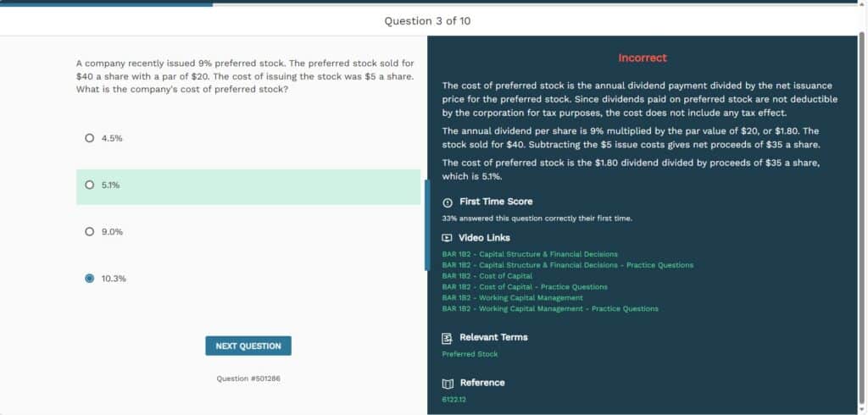
Task: Click the explanation panel vertical scrollbar
Action: tap(861, 219)
